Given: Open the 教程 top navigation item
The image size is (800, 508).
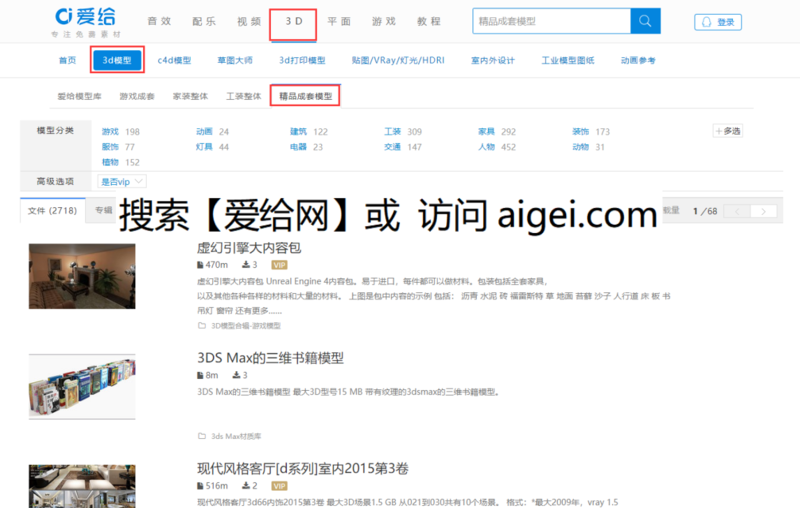Looking at the screenshot, I should [429, 21].
